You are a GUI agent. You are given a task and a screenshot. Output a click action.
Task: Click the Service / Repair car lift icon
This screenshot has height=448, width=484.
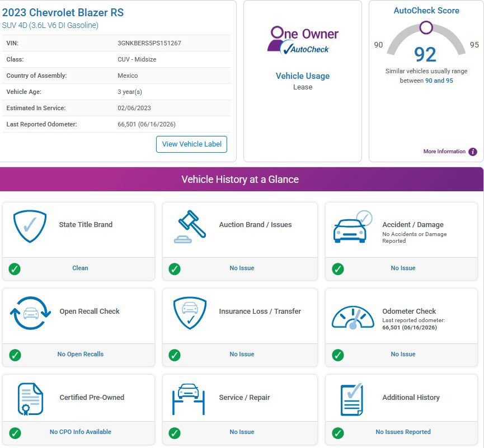tap(189, 399)
